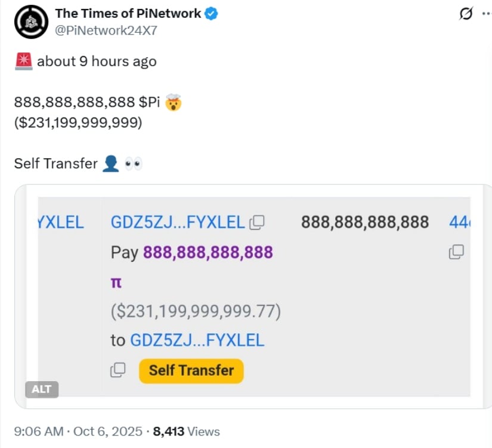This screenshot has width=492, height=448.
Task: Copy the top GDZ5ZJ...FYXLEL address via copy icon
Action: [x=257, y=223]
